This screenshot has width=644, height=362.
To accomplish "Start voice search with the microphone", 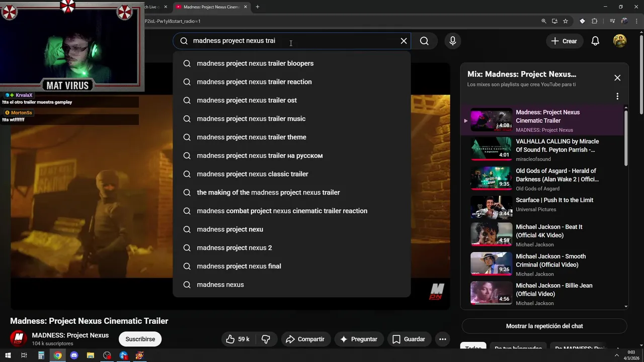I will (453, 41).
